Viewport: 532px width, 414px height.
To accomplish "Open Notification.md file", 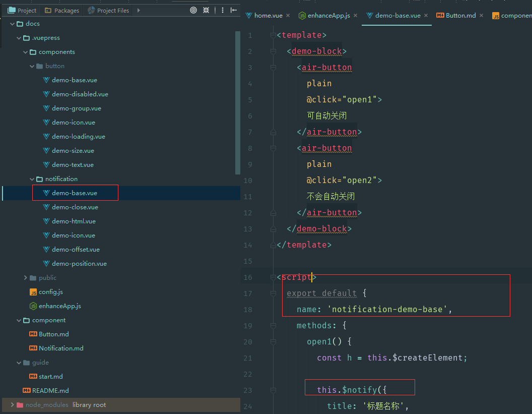I will pos(61,348).
